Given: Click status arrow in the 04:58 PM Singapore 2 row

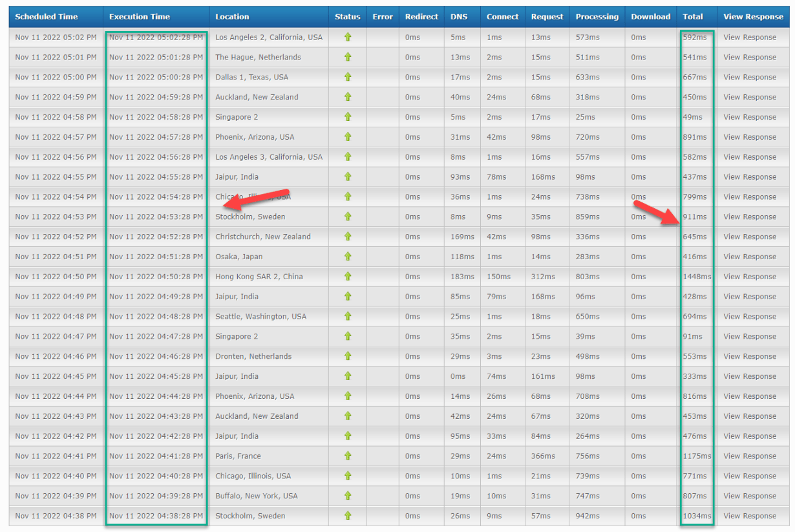Looking at the screenshot, I should (348, 117).
